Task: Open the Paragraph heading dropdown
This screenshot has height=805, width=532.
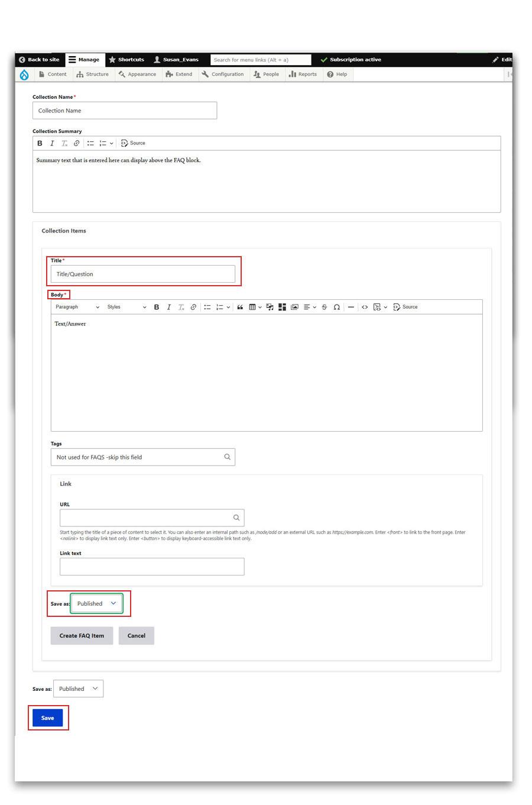Action: coord(77,307)
